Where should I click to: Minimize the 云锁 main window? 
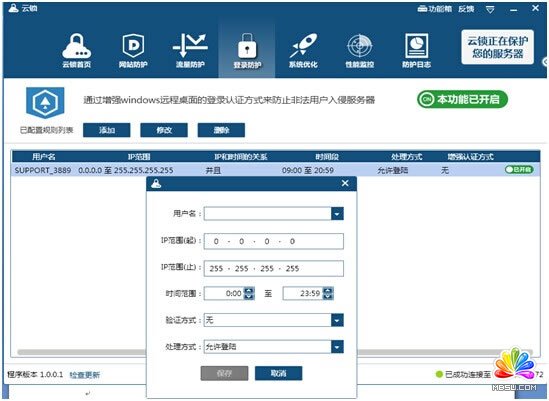click(x=514, y=10)
